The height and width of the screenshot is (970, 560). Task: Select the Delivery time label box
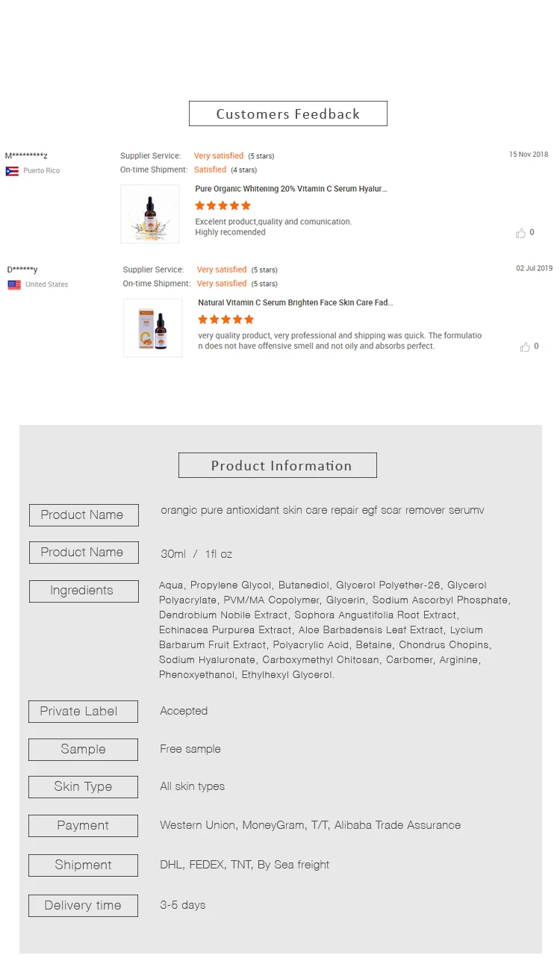click(84, 905)
